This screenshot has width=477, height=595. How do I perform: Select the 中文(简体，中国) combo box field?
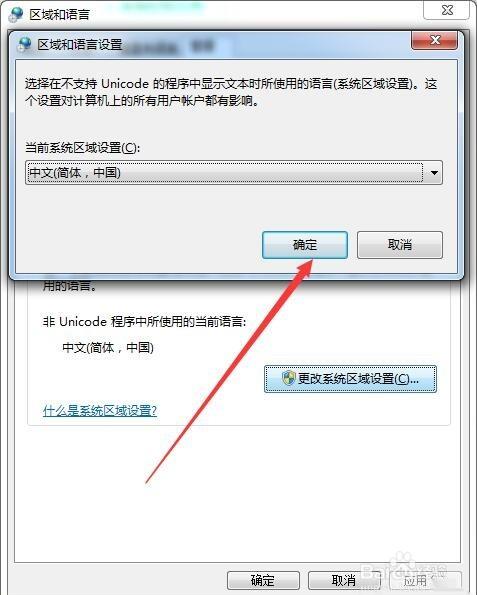coord(234,173)
